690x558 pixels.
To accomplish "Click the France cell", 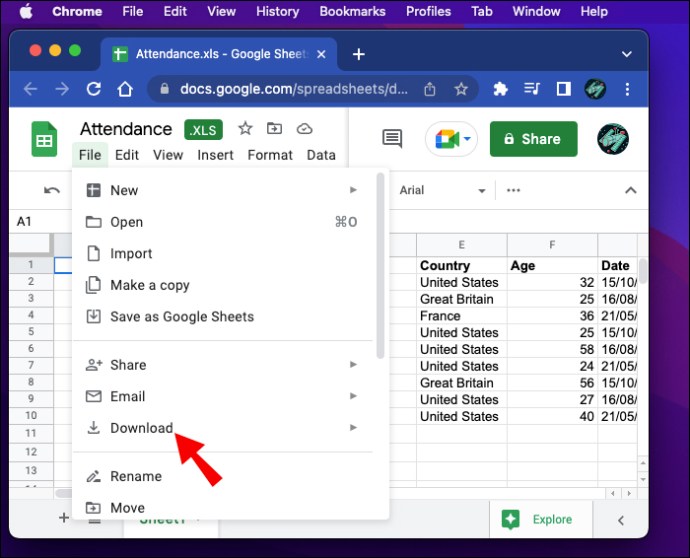I will point(462,316).
